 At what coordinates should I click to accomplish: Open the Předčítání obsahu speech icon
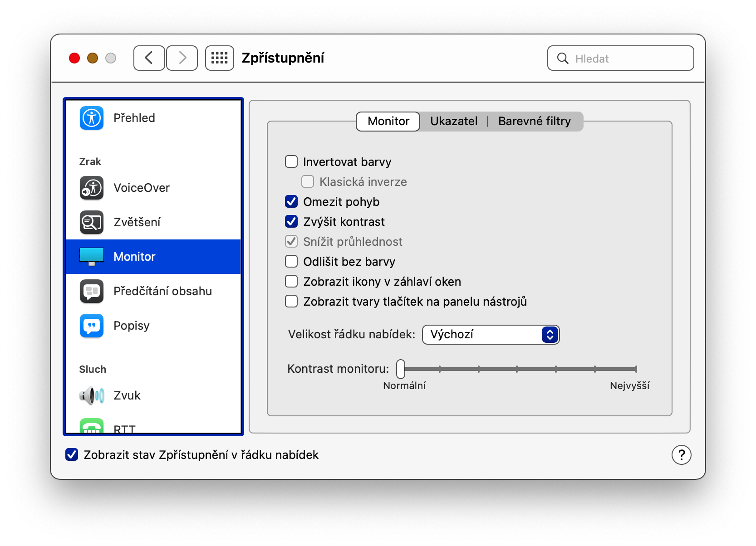click(x=92, y=291)
